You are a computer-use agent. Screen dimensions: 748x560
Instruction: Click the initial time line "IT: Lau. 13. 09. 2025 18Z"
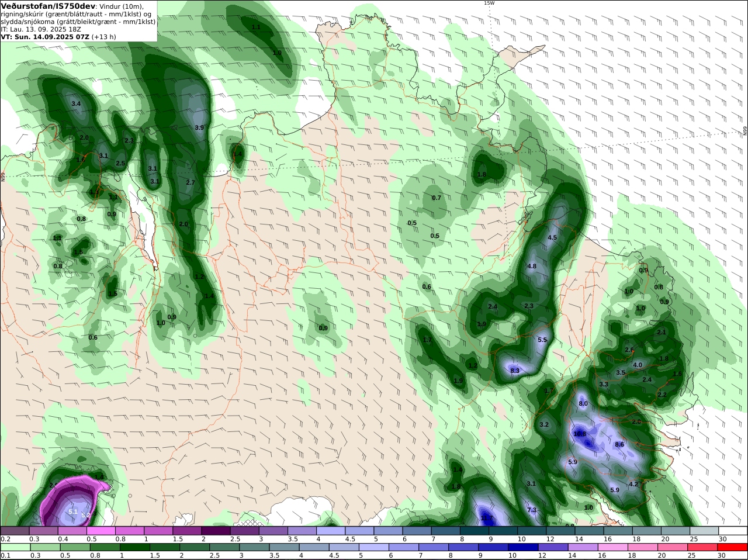pyautogui.click(x=41, y=29)
